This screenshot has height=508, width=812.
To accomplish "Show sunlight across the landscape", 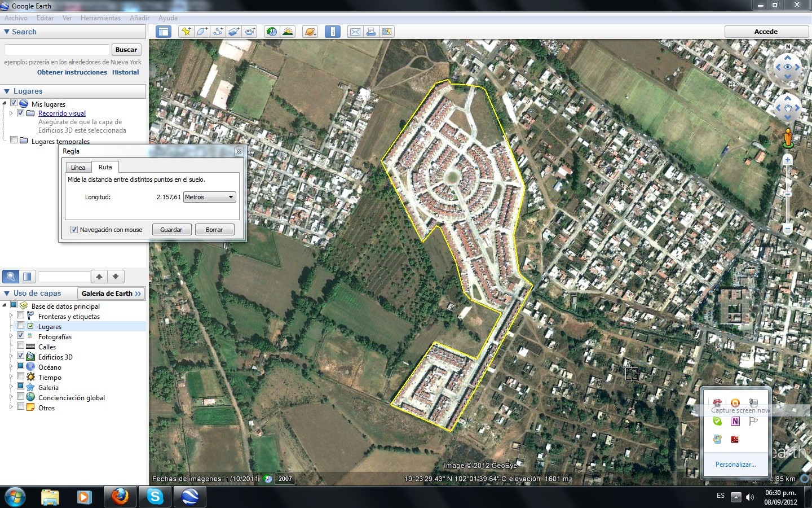I will click(288, 32).
